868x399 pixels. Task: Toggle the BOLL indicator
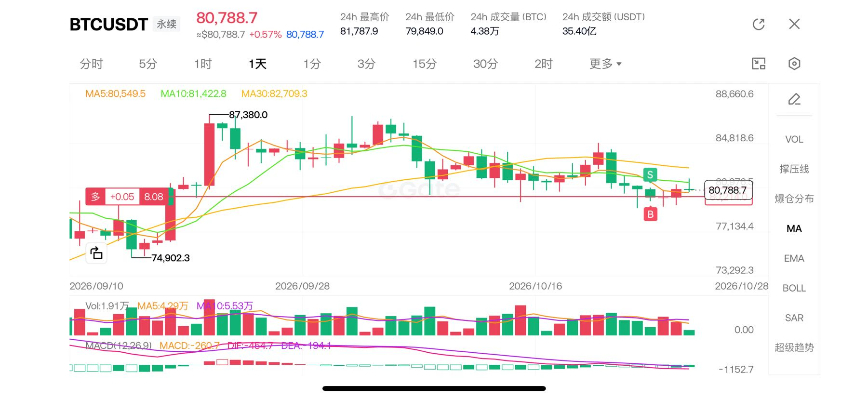click(x=794, y=288)
